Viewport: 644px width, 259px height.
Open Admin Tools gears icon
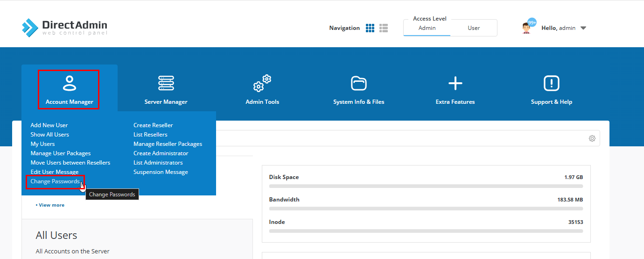[x=262, y=83]
